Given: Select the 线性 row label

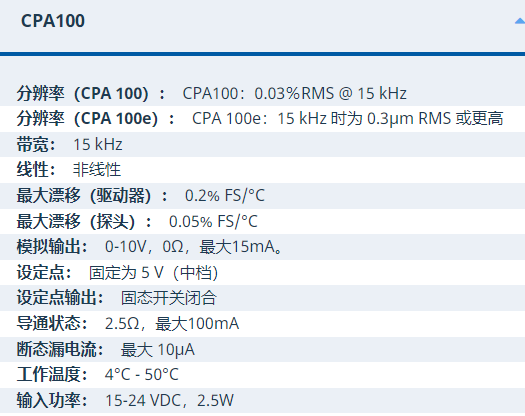Looking at the screenshot, I should pyautogui.click(x=36, y=170).
